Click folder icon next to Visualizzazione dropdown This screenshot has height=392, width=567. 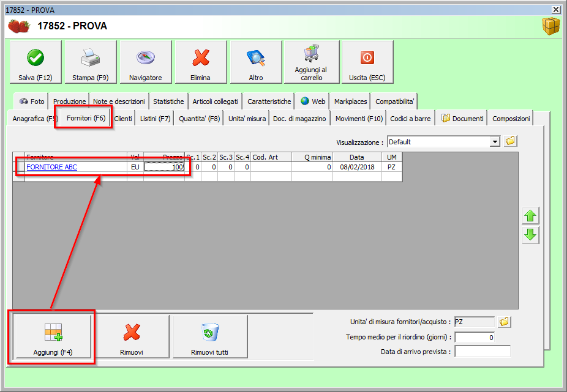coord(510,141)
